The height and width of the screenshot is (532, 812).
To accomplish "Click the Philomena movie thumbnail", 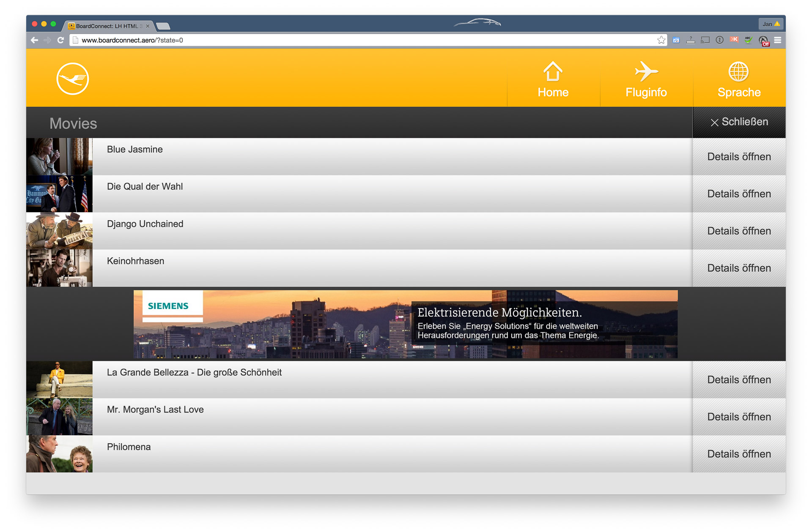I will [59, 454].
